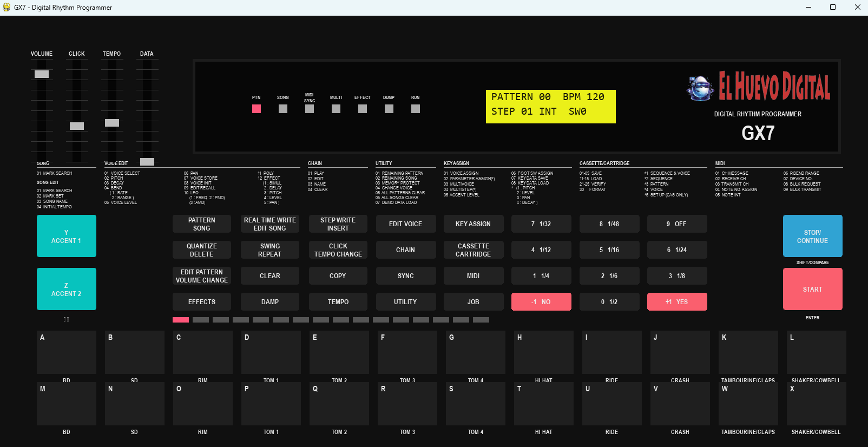868x447 pixels.
Task: Open the EDIT VOICE function
Action: point(406,224)
